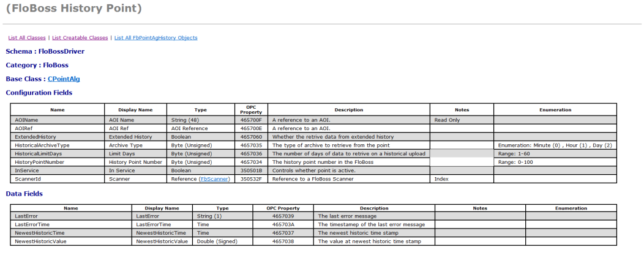
Task: Click the 'Data Fields' heading
Action: point(24,194)
